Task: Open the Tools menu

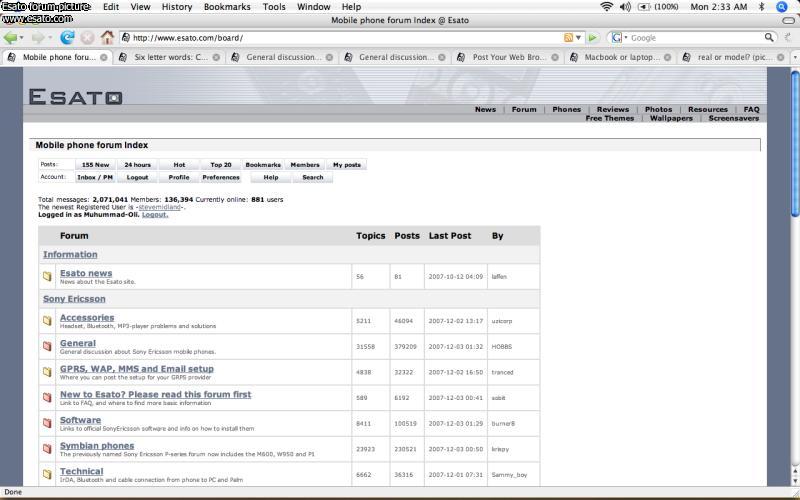Action: [x=274, y=7]
